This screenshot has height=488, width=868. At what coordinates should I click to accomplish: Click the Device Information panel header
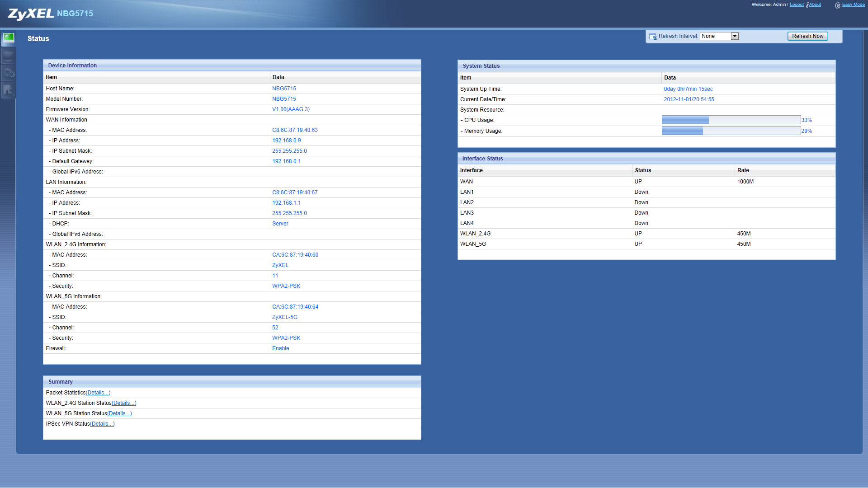[232, 66]
